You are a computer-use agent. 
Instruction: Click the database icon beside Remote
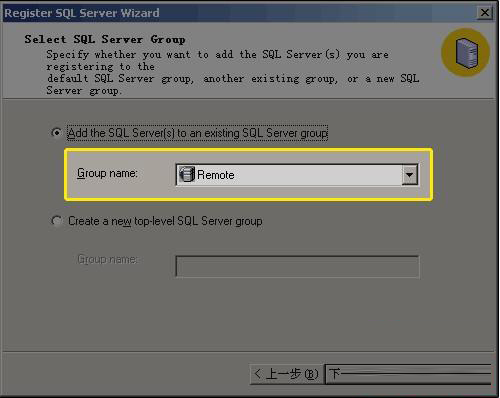click(x=187, y=174)
